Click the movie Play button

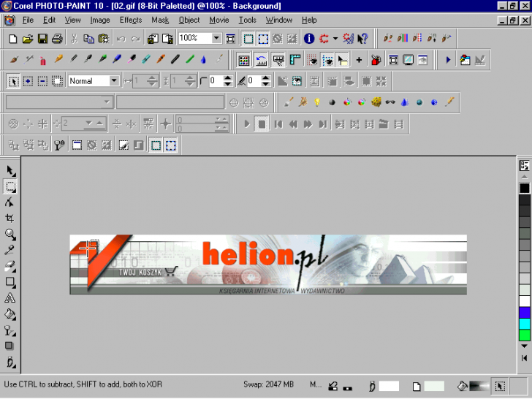pyautogui.click(x=247, y=124)
